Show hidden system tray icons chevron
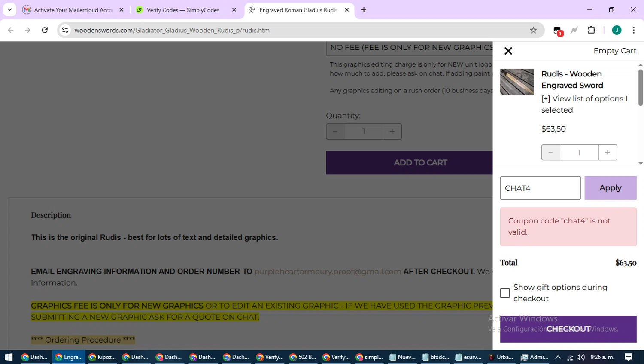Viewport: 644px width, 364px height. pyautogui.click(x=558, y=357)
